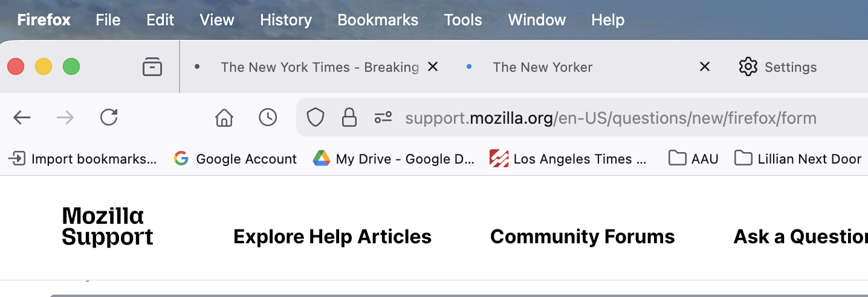Viewport: 868px width, 297px height.
Task: Open the site permissions icon
Action: tap(383, 118)
